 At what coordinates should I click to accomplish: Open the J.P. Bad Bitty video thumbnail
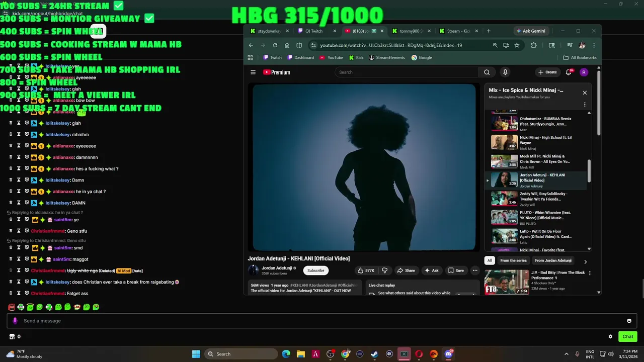tap(507, 282)
